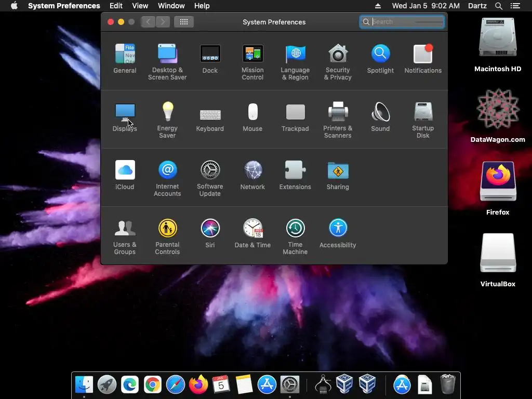532x399 pixels.
Task: Click the back navigation arrow
Action: pos(148,22)
